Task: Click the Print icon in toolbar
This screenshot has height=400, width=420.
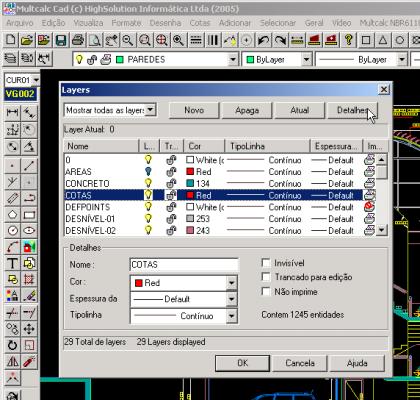Action: pos(78,41)
